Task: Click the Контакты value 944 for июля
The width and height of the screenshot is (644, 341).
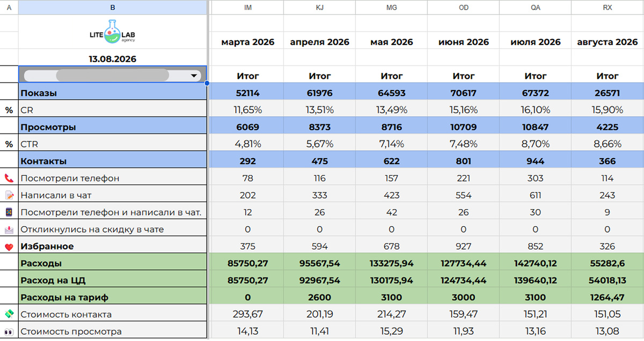Action: pyautogui.click(x=535, y=161)
